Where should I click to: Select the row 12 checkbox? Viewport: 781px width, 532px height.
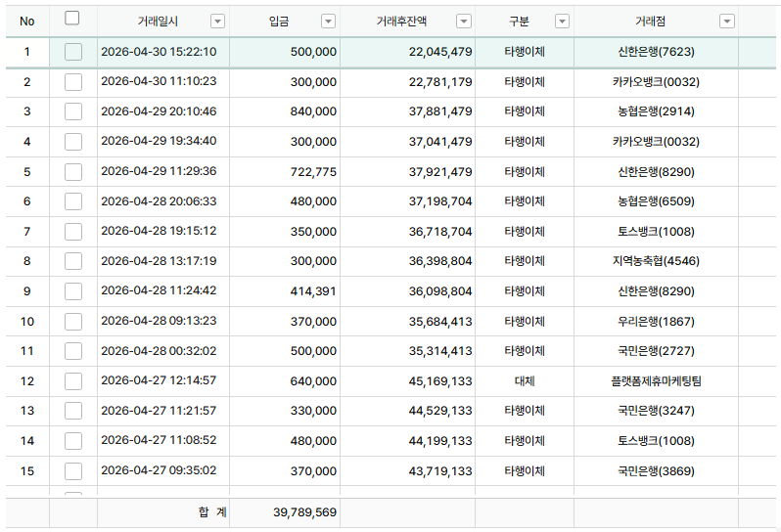coord(73,381)
